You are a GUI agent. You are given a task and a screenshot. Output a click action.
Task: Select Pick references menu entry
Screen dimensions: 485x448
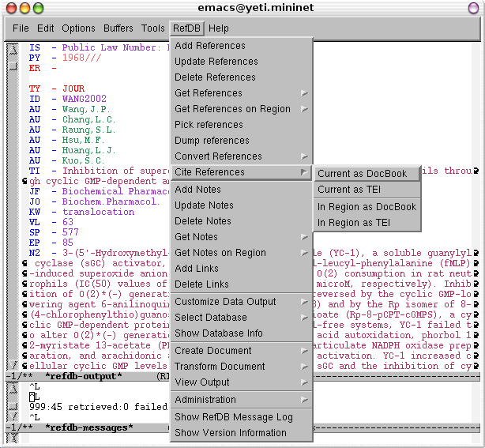pos(209,125)
